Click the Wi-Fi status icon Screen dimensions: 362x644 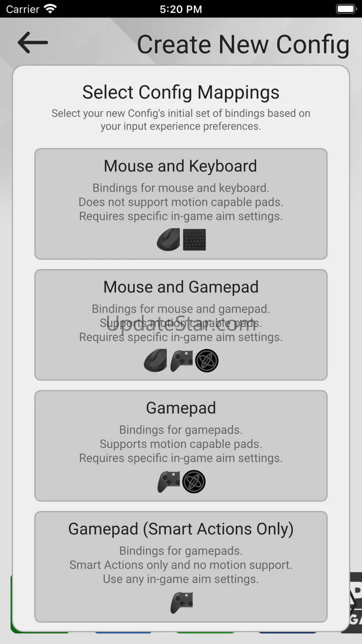[x=50, y=9]
